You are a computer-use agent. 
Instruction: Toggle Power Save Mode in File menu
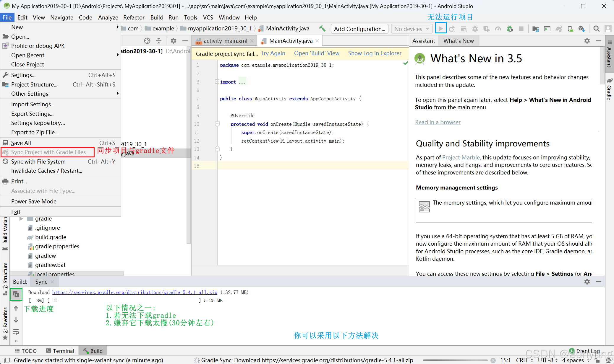[x=34, y=201]
